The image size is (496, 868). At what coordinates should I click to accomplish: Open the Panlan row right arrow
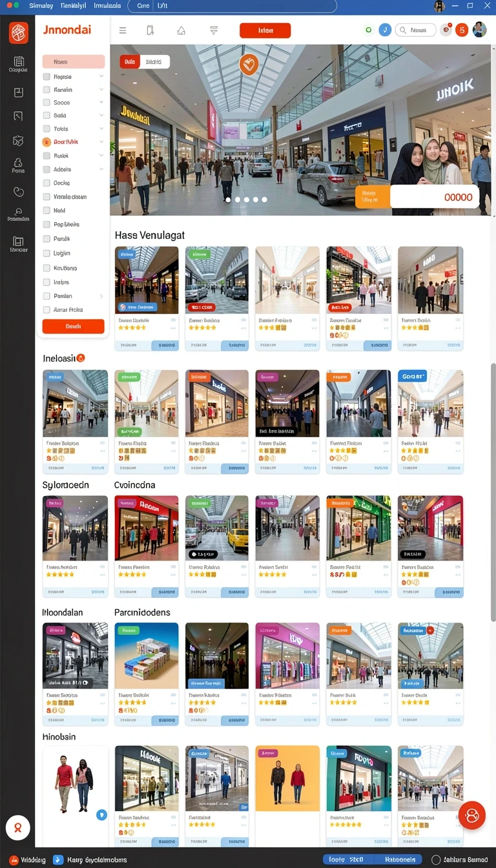pyautogui.click(x=101, y=296)
